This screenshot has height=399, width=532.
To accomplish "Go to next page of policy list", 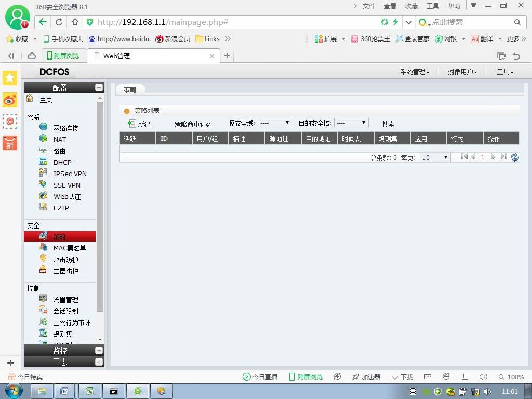I will coord(493,157).
